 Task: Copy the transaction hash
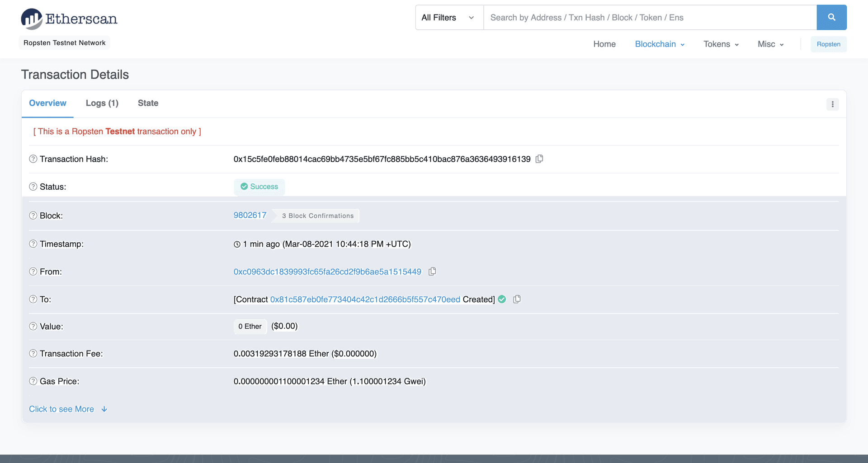(x=539, y=159)
